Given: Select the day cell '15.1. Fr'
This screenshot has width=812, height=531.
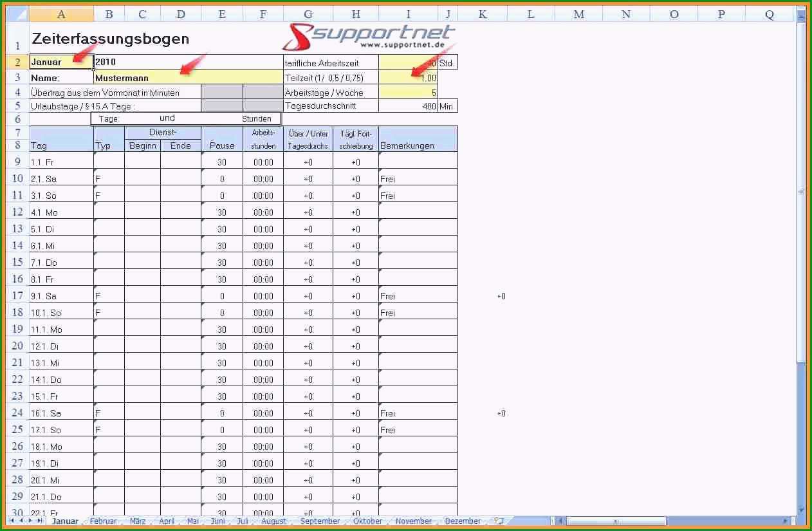Looking at the screenshot, I should point(61,396).
